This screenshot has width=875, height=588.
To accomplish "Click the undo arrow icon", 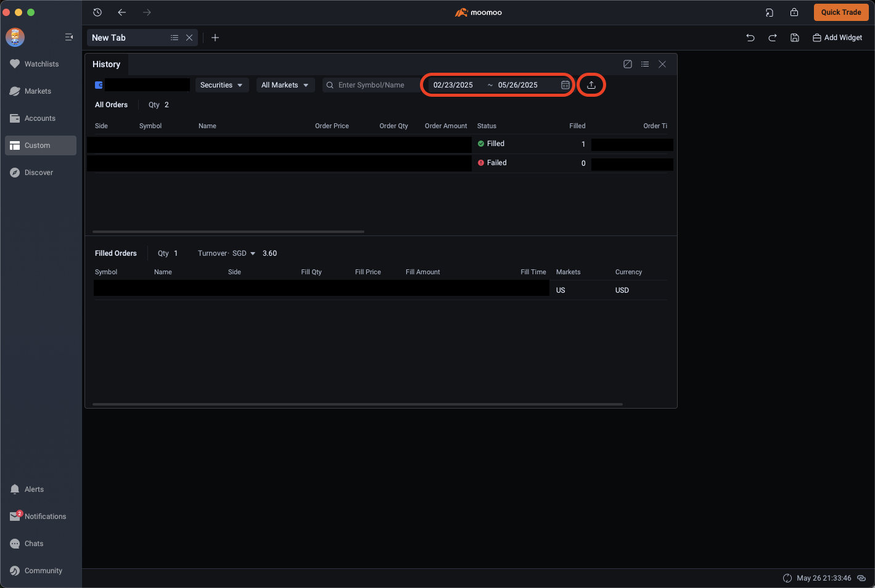I will pyautogui.click(x=750, y=38).
